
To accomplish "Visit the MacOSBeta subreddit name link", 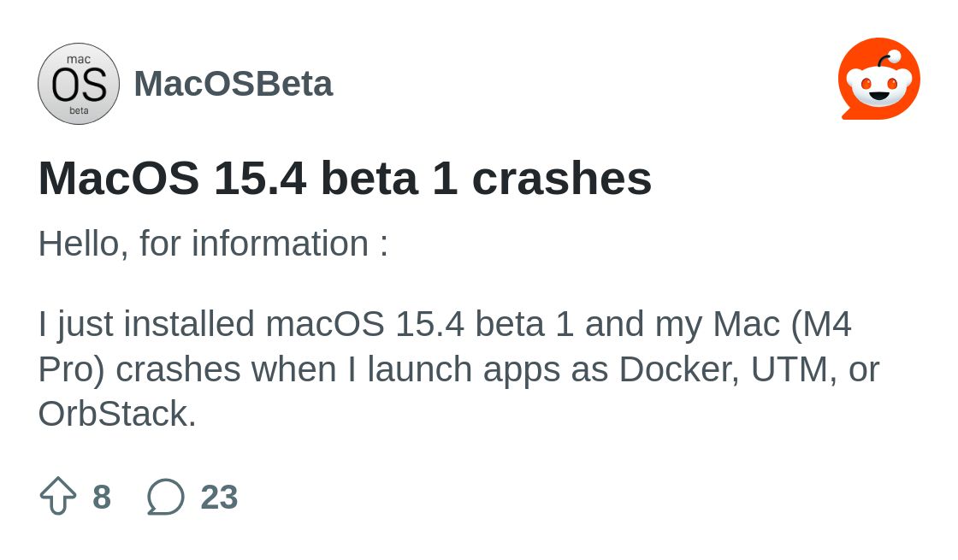I will (x=234, y=84).
